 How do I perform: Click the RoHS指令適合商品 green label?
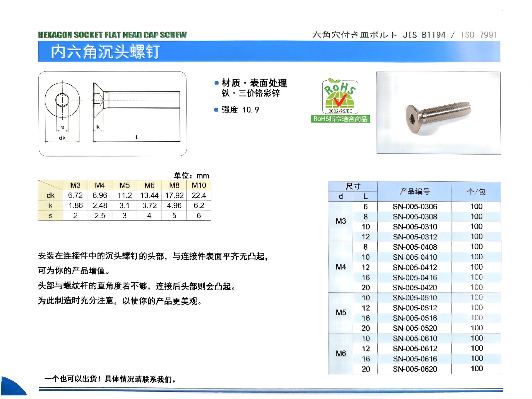[340, 119]
